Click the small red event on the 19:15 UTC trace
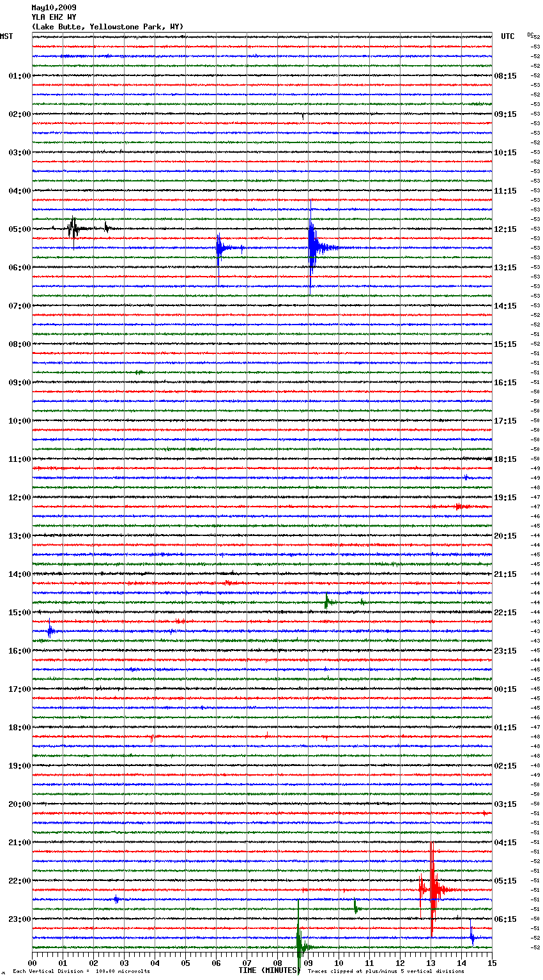This screenshot has height=980, width=543. [x=458, y=507]
